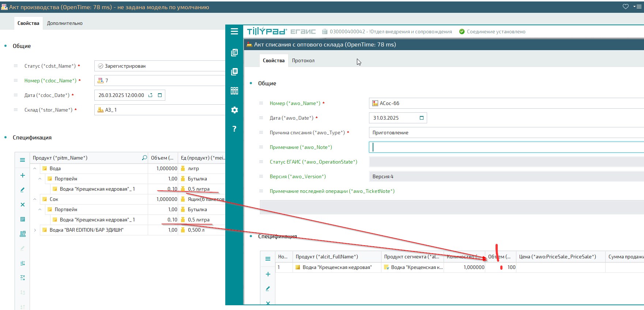Open calendar picker for awo_Date field

(421, 118)
